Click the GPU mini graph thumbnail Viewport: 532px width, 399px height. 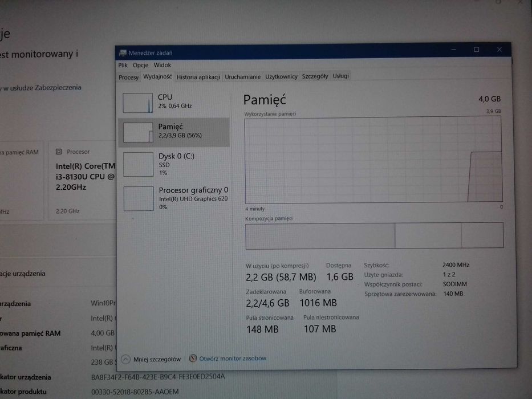(x=139, y=198)
